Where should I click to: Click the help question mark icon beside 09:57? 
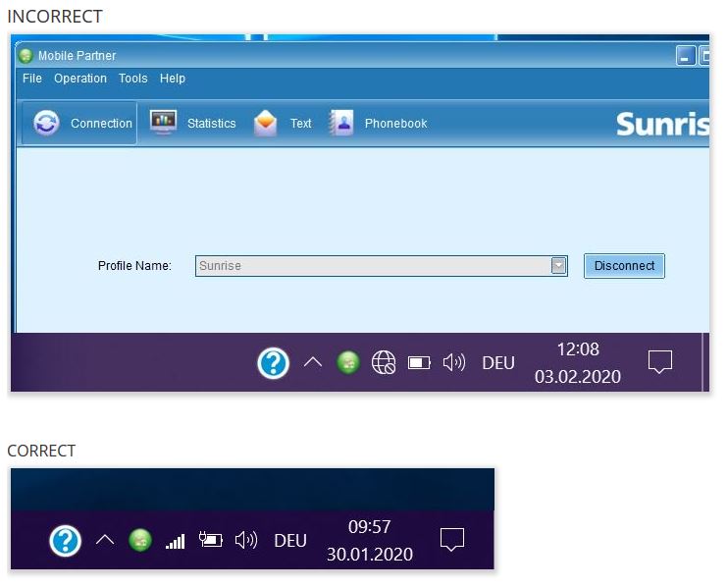66,541
